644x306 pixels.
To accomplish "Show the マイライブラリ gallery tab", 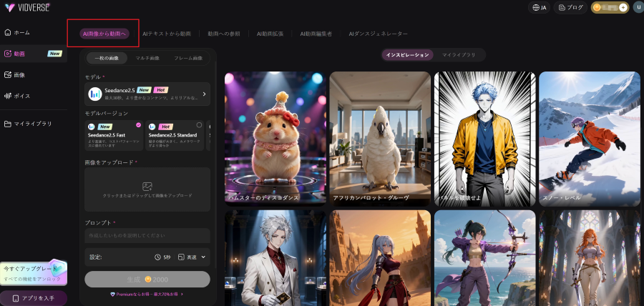I will click(459, 55).
